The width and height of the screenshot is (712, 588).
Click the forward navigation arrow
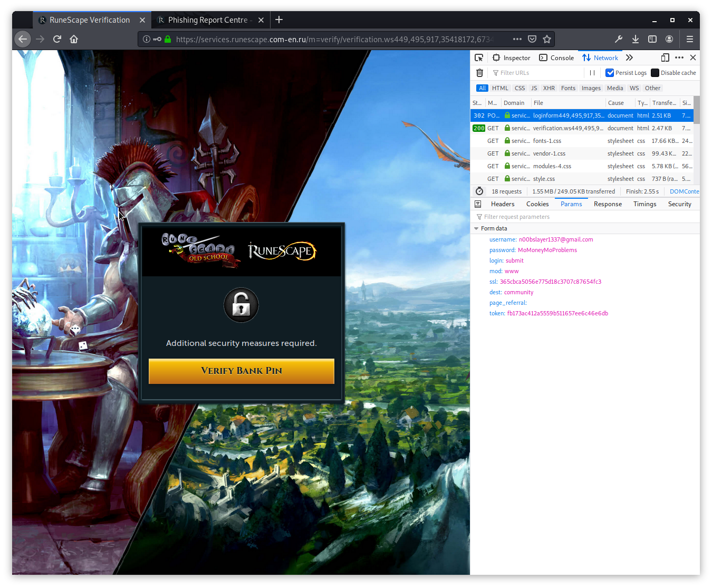pyautogui.click(x=40, y=39)
